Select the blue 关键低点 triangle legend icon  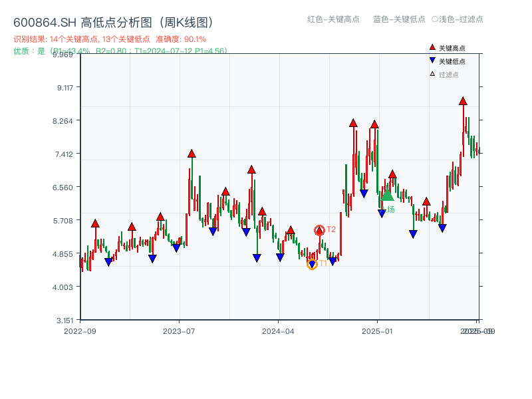pos(432,60)
